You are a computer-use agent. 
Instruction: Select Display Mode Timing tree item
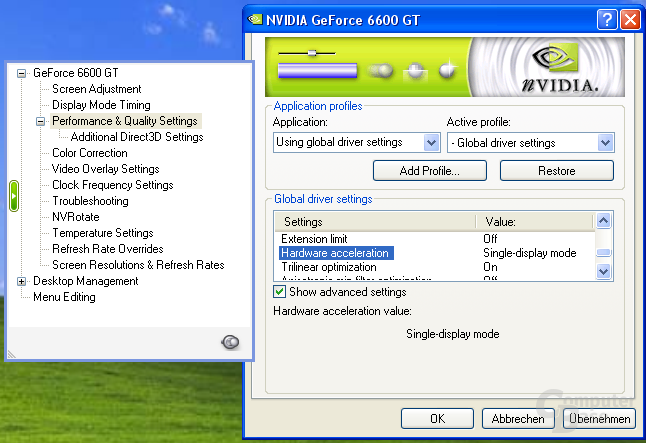click(x=101, y=105)
